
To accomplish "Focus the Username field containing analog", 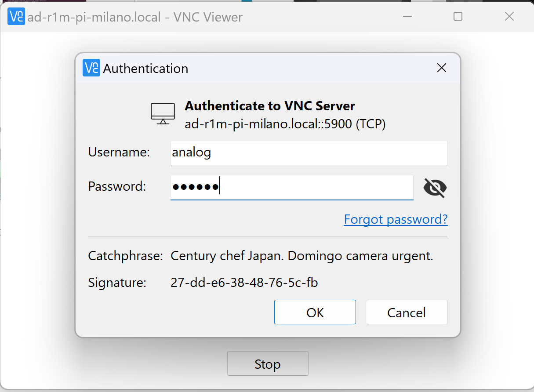I will click(309, 153).
